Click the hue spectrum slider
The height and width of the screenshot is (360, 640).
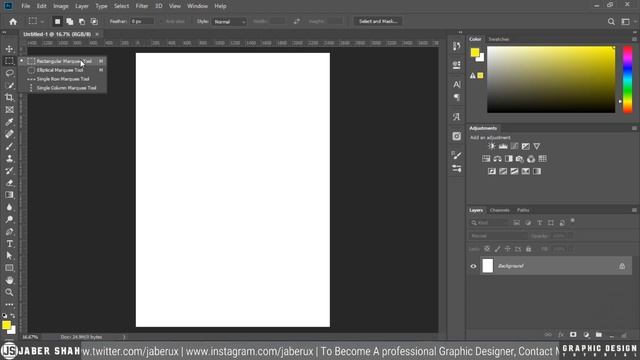[627, 80]
